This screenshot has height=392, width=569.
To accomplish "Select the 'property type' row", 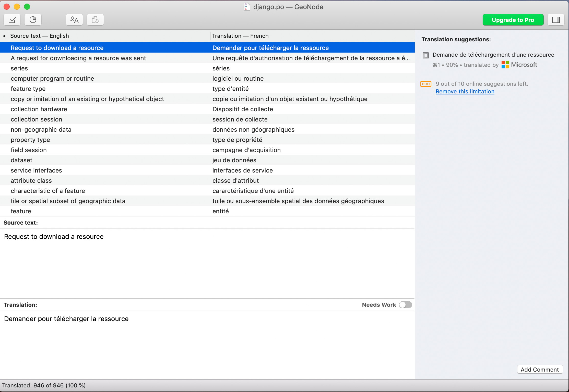I will click(207, 140).
